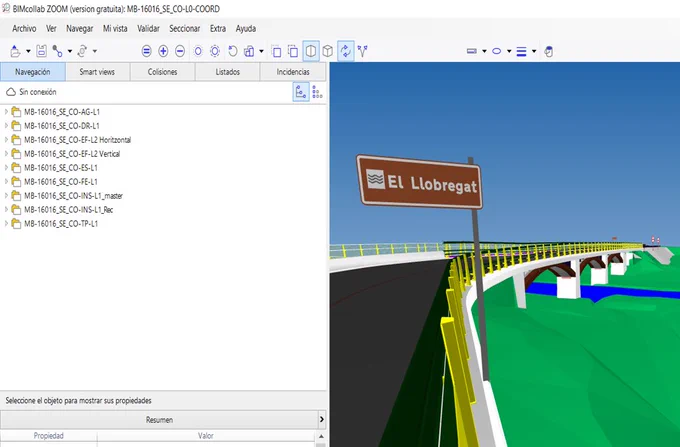Expand MB-16016_SE_CO-AG-L1 tree node

tap(6, 112)
